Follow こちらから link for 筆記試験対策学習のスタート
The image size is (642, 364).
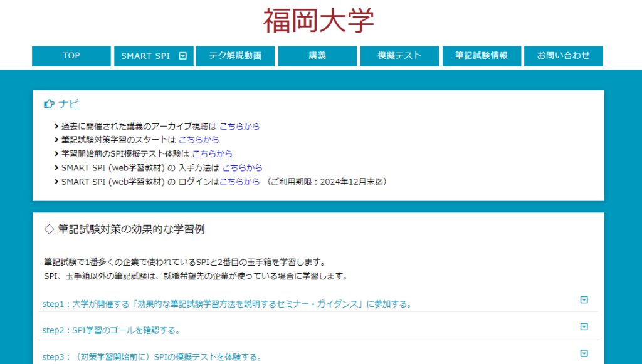click(x=199, y=140)
